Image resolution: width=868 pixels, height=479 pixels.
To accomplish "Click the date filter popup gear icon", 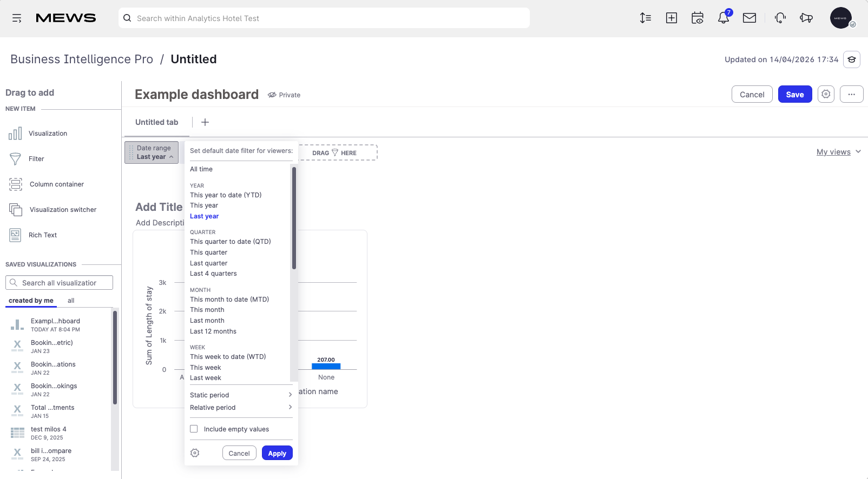I will pos(195,453).
